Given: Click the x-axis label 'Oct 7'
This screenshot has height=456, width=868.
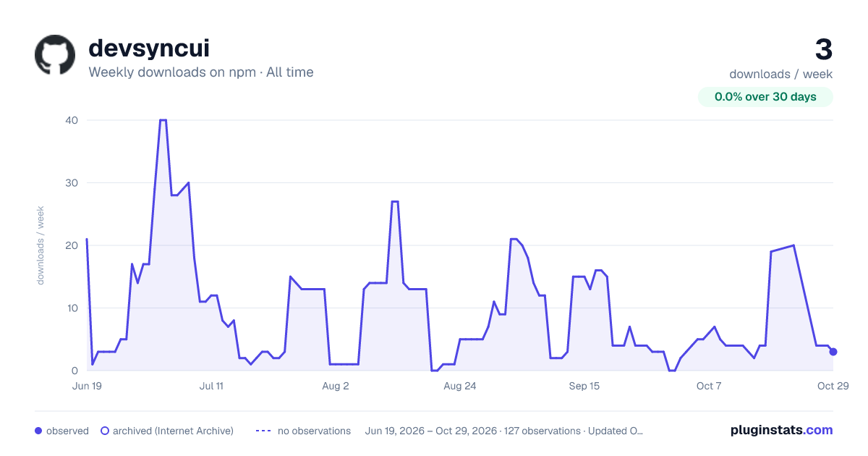Looking at the screenshot, I should [709, 386].
